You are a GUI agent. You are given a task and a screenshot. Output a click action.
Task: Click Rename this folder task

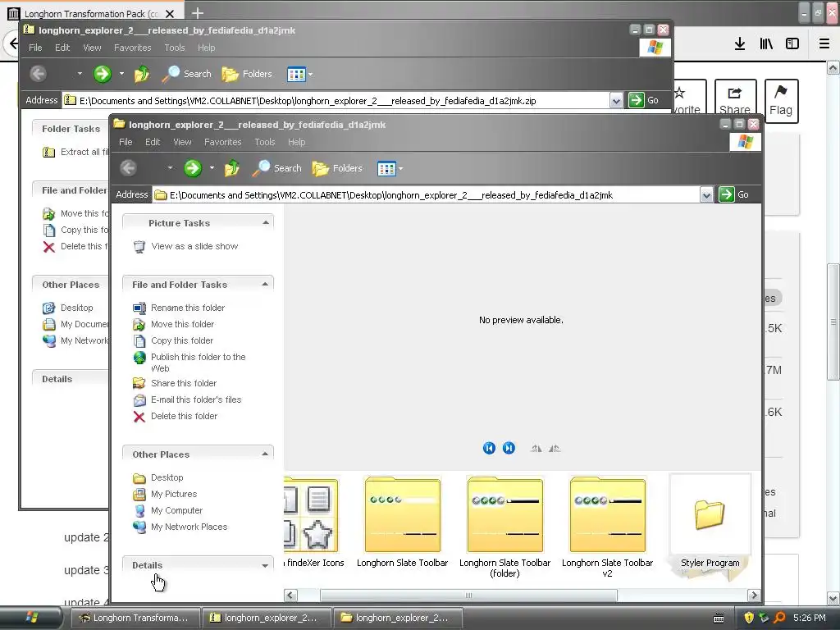click(188, 308)
